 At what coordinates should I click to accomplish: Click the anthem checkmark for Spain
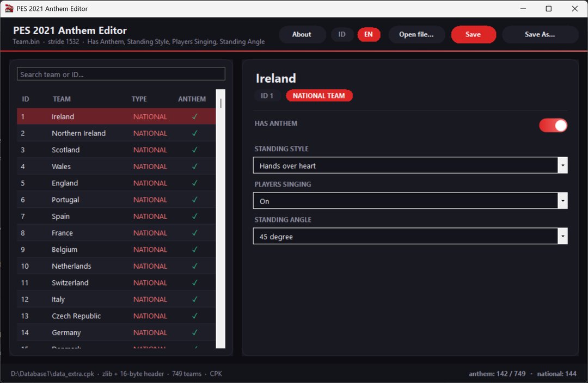tap(194, 216)
